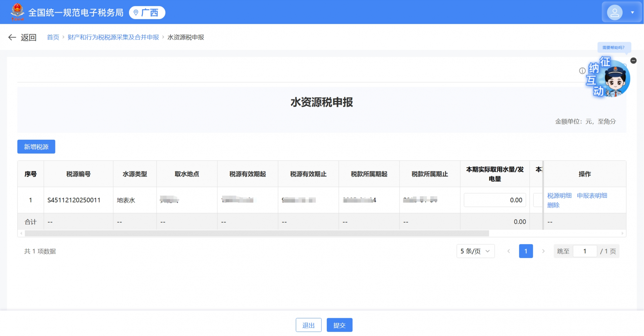Click the info icon above the table
Viewport: 644px width, 336px height.
point(582,71)
